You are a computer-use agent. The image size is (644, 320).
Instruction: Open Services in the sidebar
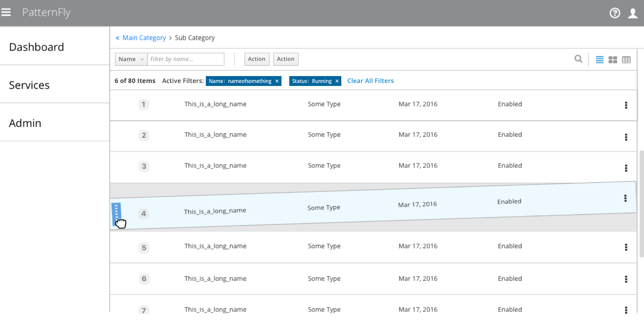tap(29, 85)
